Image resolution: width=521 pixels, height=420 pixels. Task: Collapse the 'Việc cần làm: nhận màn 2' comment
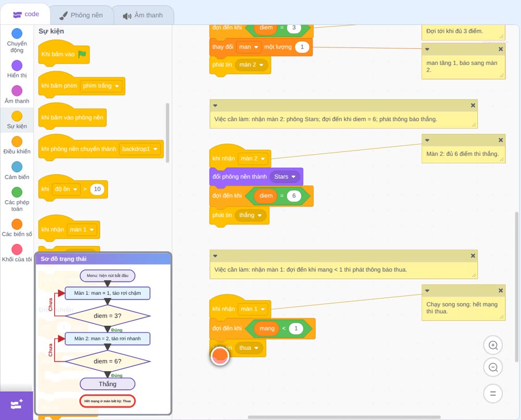point(215,105)
